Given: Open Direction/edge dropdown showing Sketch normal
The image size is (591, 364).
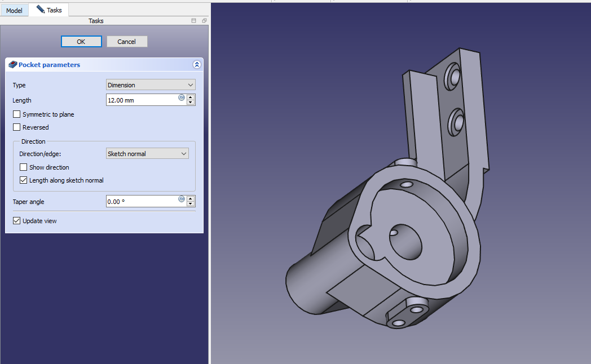Looking at the screenshot, I should point(147,154).
